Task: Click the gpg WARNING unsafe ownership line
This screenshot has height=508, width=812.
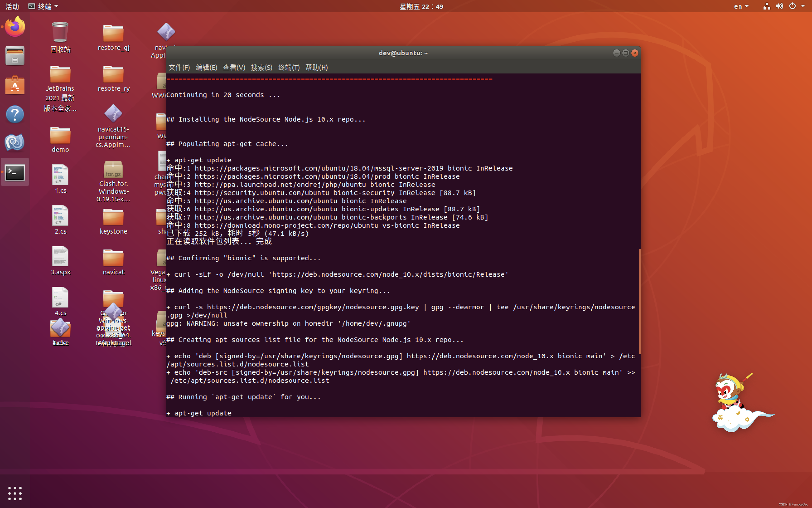Action: [288, 323]
